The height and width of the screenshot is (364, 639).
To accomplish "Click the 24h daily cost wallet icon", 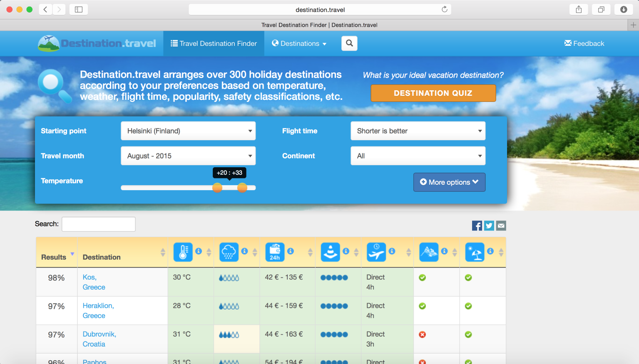I will [x=275, y=252].
